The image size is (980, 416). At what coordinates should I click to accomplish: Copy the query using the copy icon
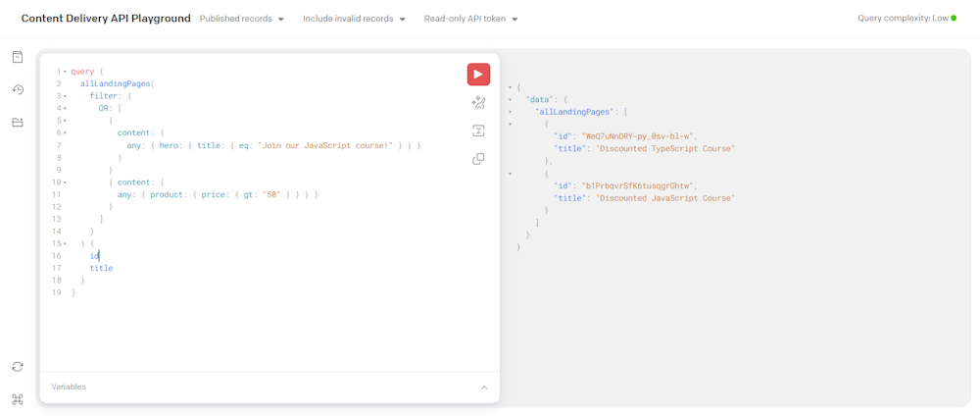(x=478, y=159)
